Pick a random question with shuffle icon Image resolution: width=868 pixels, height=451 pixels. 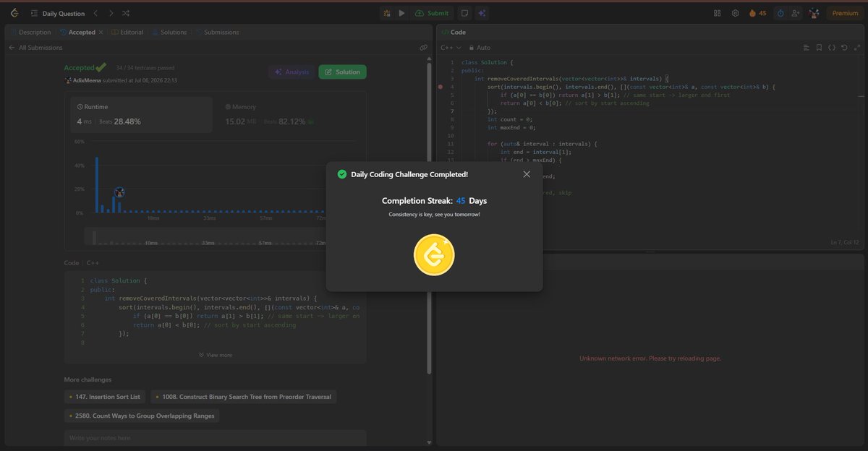click(x=126, y=13)
